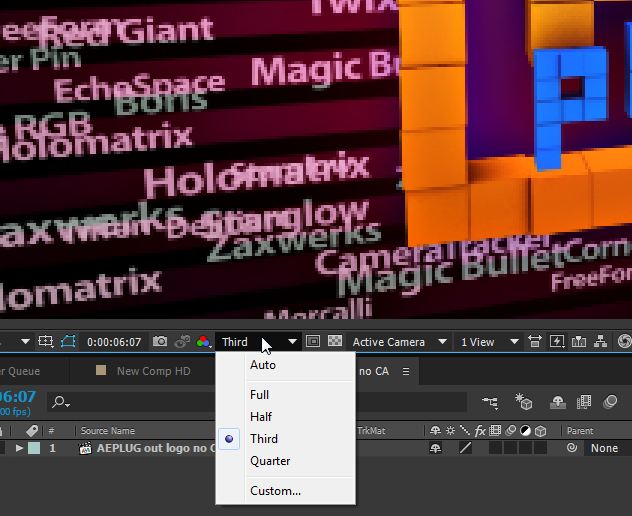Screen dimensions: 632x516
Task: Toggle the Quality switch on layer 1
Action: click(x=466, y=448)
